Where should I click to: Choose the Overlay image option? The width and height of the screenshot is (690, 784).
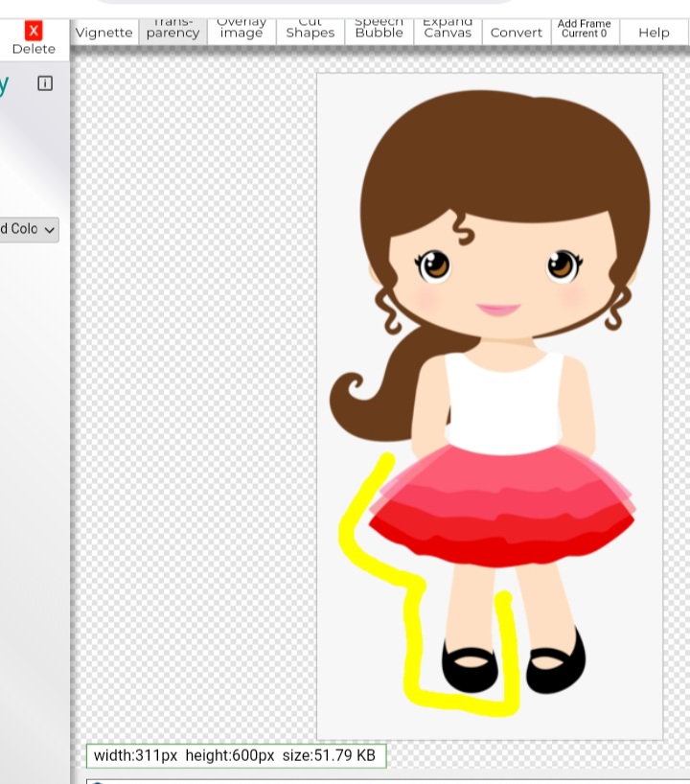(241, 31)
